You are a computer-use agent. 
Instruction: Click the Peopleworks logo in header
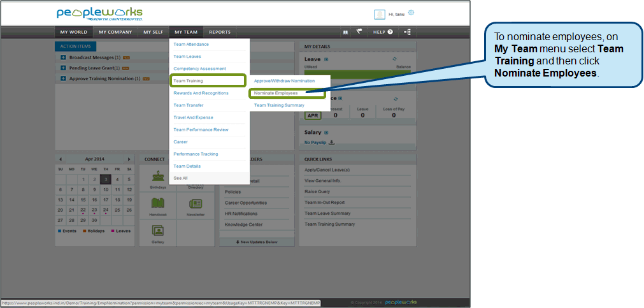click(99, 13)
